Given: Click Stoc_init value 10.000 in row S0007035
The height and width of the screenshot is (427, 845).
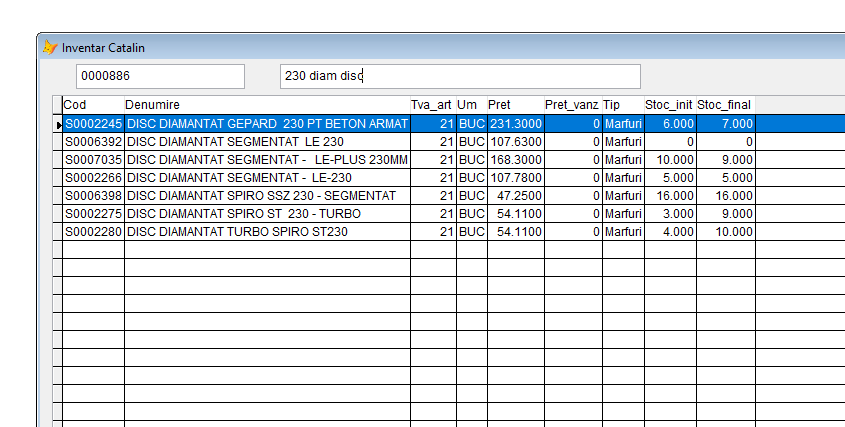Looking at the screenshot, I should coord(670,160).
